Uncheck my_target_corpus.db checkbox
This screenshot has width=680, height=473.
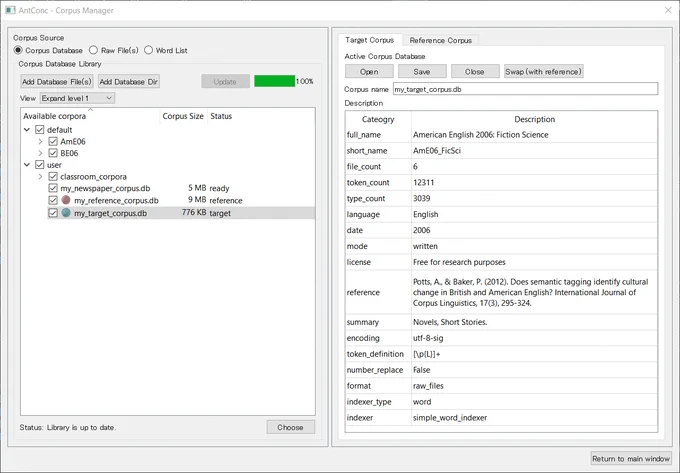pyautogui.click(x=53, y=213)
